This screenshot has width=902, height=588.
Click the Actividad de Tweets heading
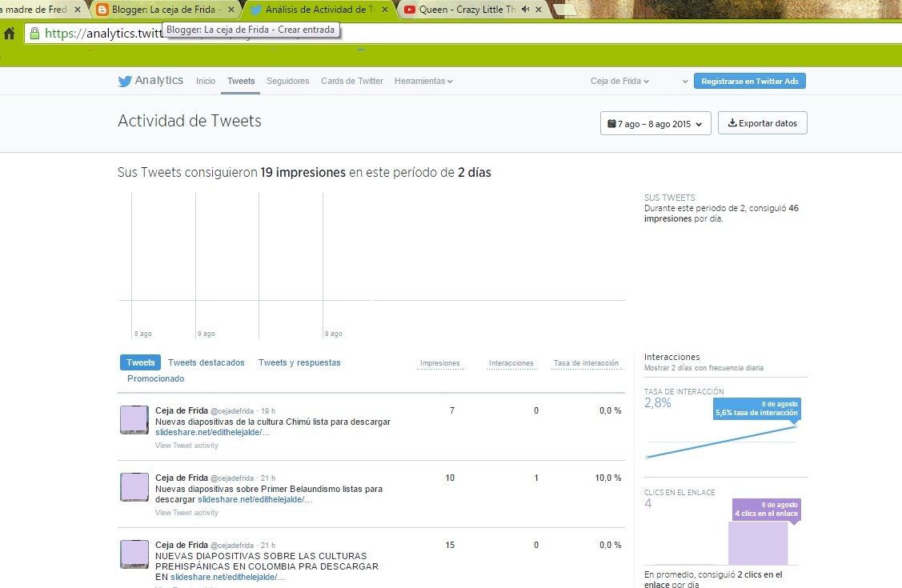point(189,121)
